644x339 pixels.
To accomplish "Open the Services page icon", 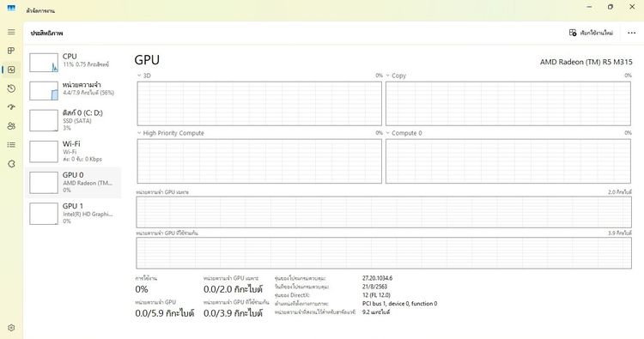I will 11,164.
